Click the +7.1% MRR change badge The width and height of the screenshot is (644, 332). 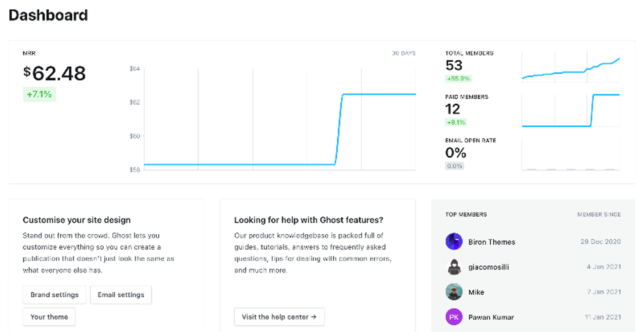tap(39, 94)
